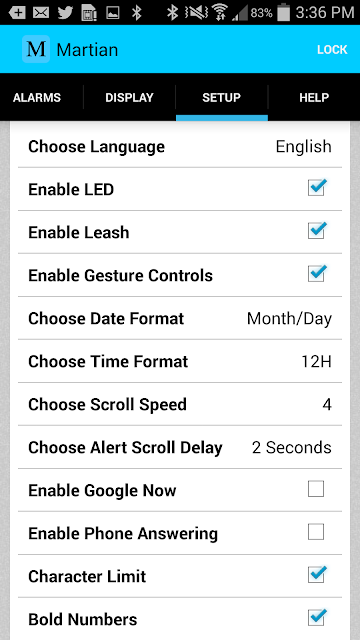Open the 12H time format chooser
The height and width of the screenshot is (640, 360).
pyautogui.click(x=180, y=361)
